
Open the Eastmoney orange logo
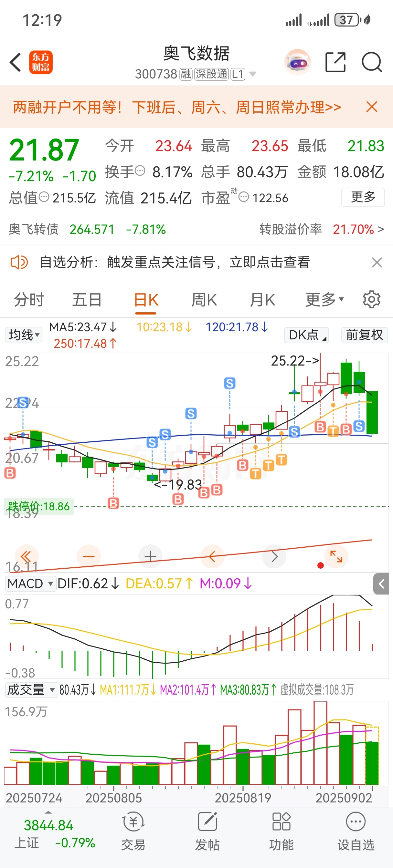point(41,62)
